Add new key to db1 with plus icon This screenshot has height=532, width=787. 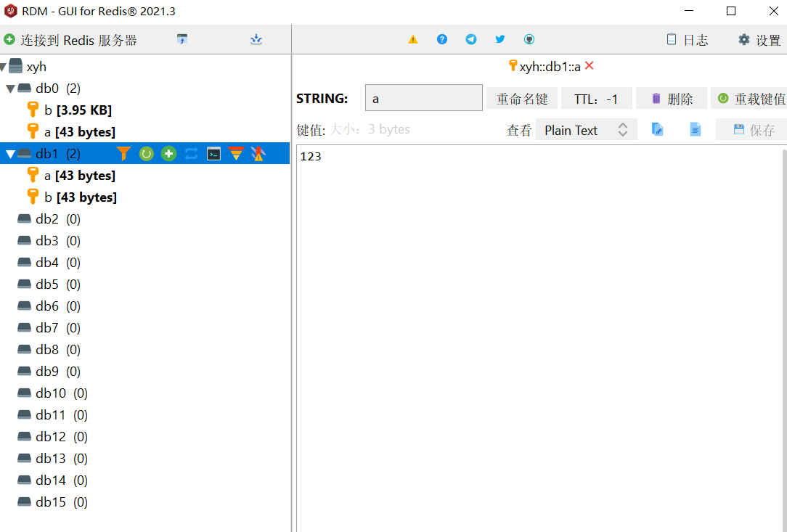[x=168, y=154]
